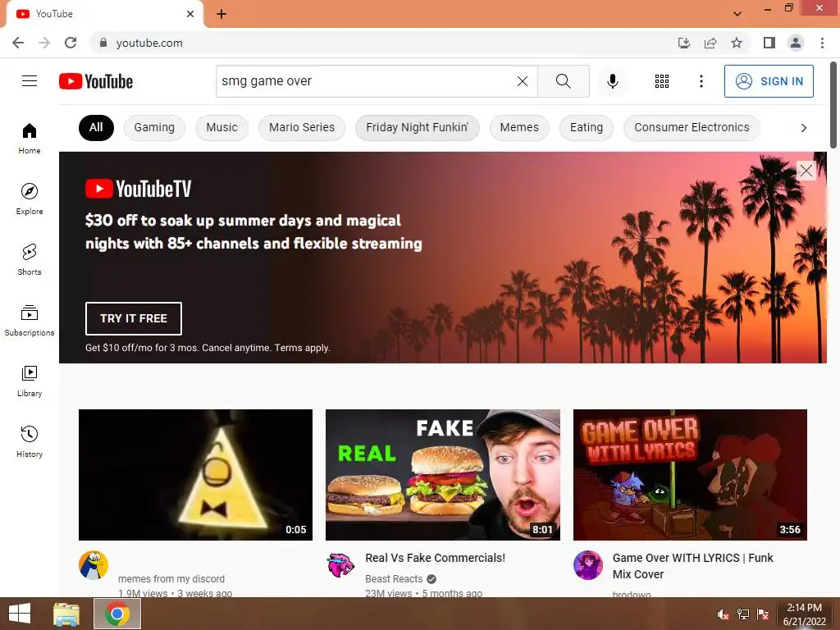Viewport: 840px width, 630px height.
Task: Select the Friday Night Funkin' chip
Action: pyautogui.click(x=417, y=127)
